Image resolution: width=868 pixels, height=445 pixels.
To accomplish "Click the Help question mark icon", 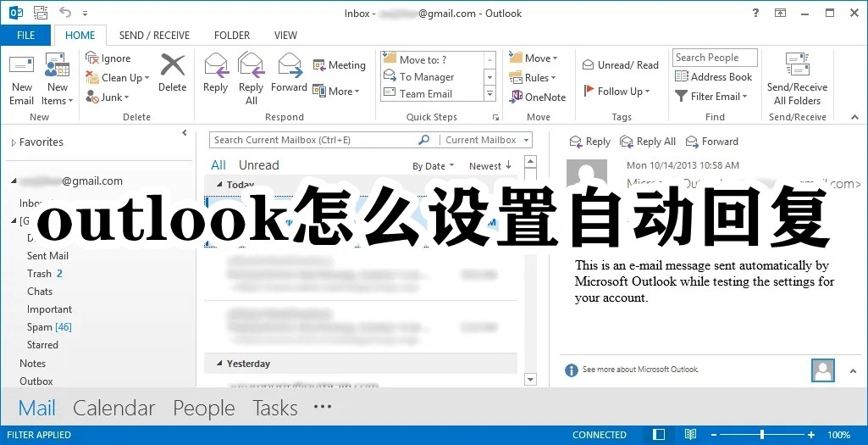I will (755, 13).
